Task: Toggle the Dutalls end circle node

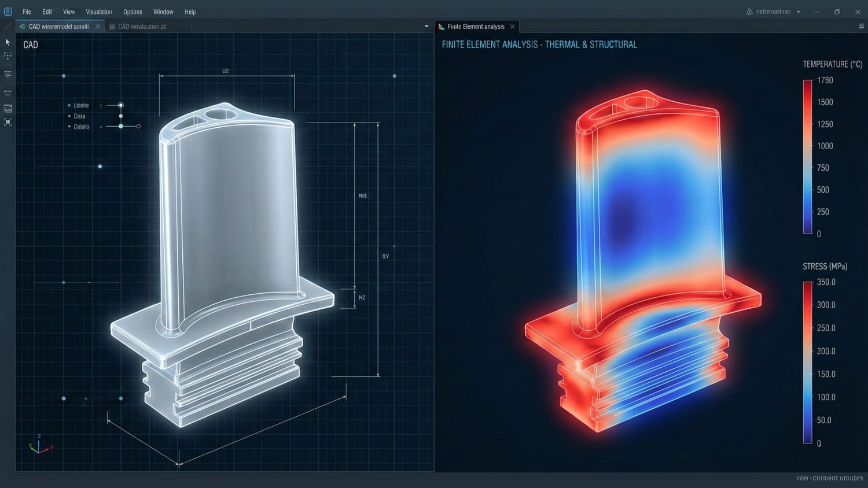Action: click(138, 126)
